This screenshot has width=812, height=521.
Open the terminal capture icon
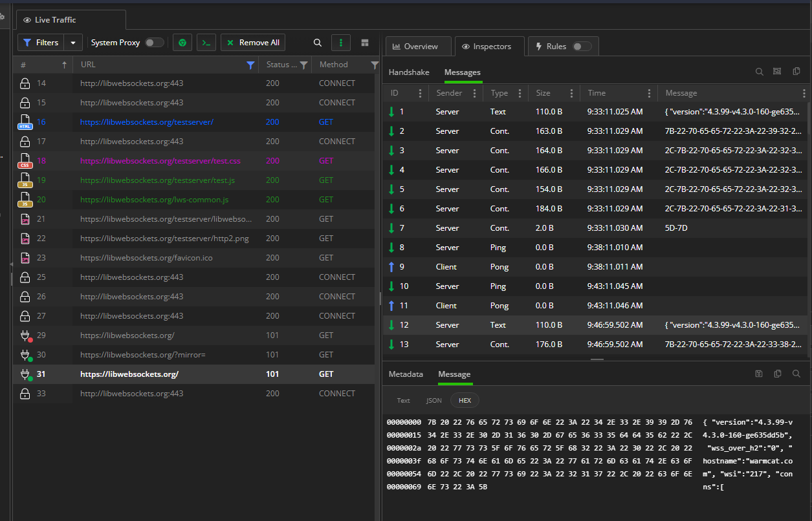pos(206,43)
